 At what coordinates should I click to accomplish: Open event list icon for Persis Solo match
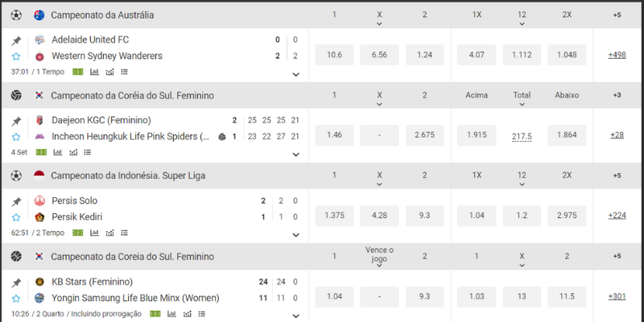[123, 233]
